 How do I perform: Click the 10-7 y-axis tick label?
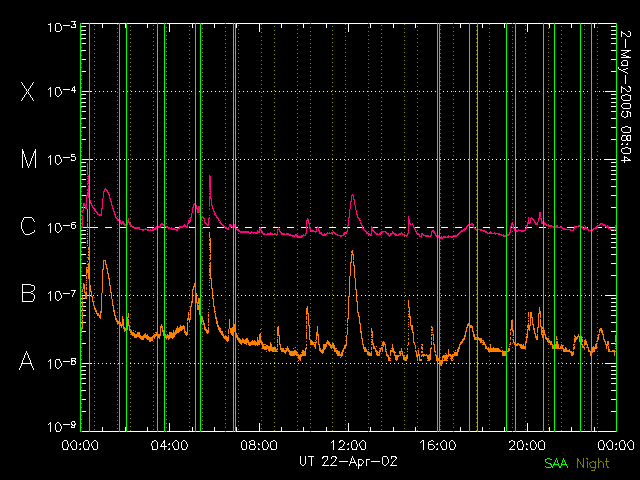[x=62, y=295]
